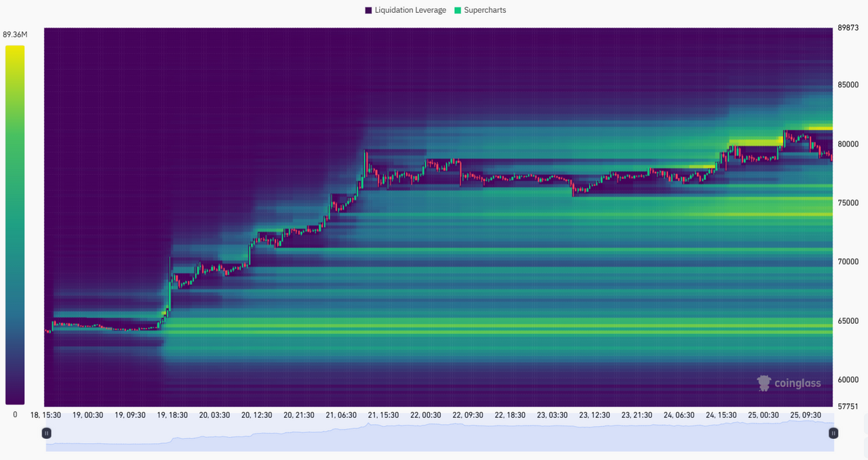
Task: Click the 89873 price axis label
Action: pos(848,28)
